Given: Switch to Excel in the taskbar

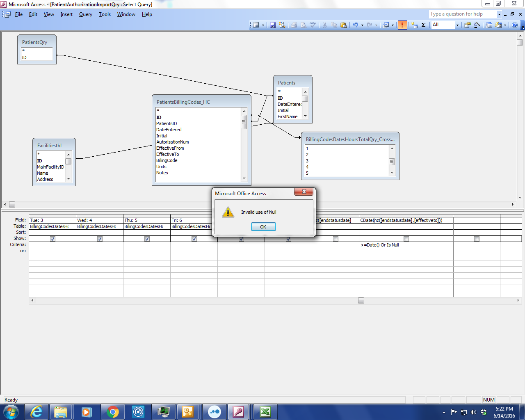Looking at the screenshot, I should coord(265,412).
